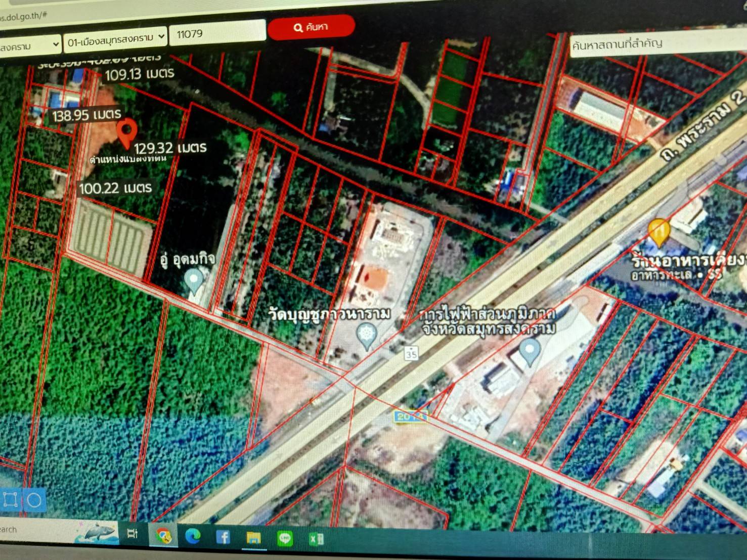Open the 01-เมืองสมุทรสงคราม district dropdown

point(116,39)
